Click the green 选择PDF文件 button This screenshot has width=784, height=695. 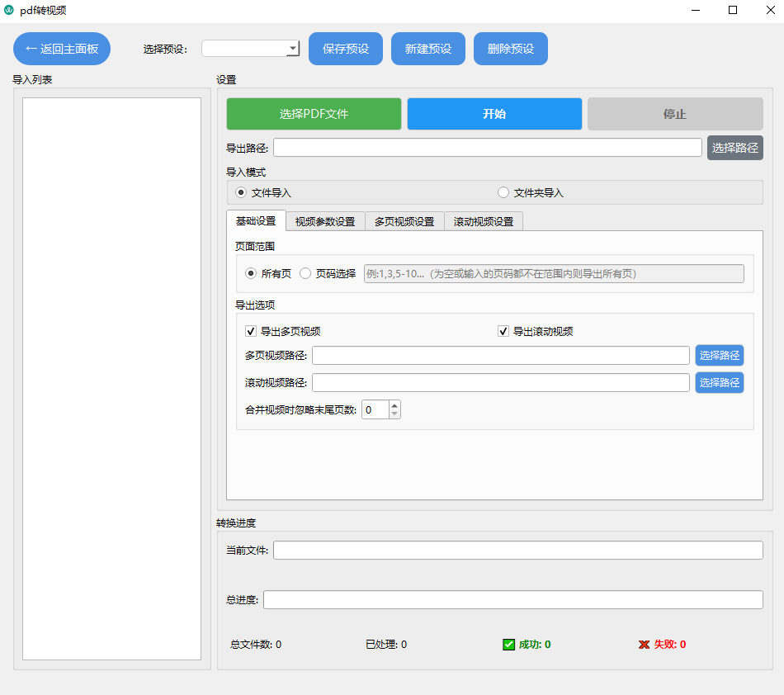tap(314, 114)
